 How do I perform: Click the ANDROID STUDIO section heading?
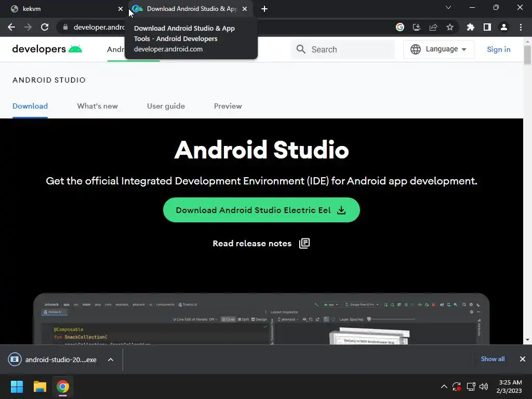pyautogui.click(x=49, y=80)
